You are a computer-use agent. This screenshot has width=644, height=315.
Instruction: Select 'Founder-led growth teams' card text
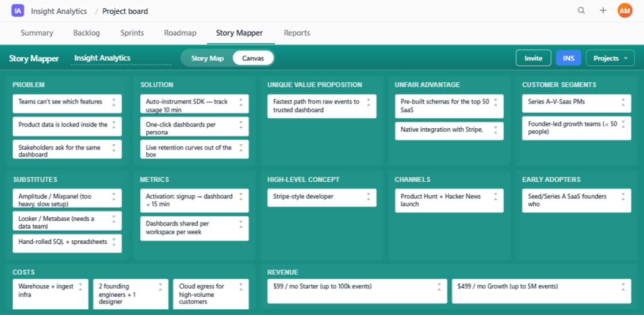point(573,128)
